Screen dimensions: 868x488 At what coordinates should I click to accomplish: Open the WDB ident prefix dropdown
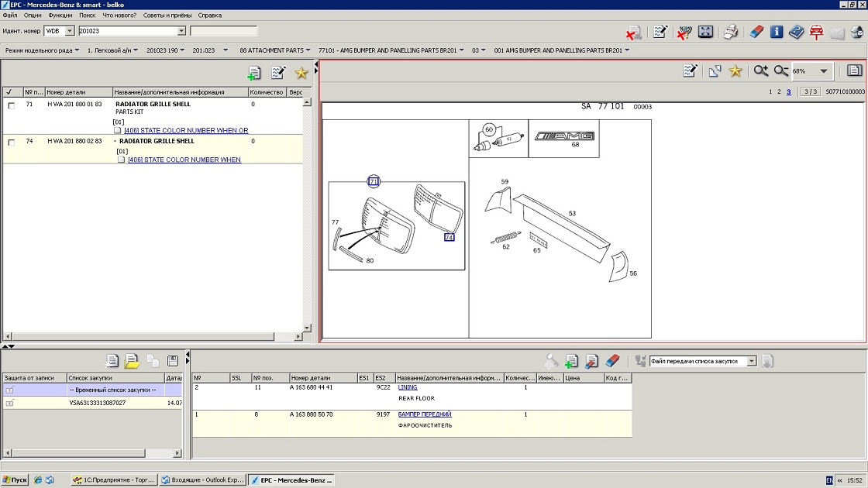(x=69, y=31)
